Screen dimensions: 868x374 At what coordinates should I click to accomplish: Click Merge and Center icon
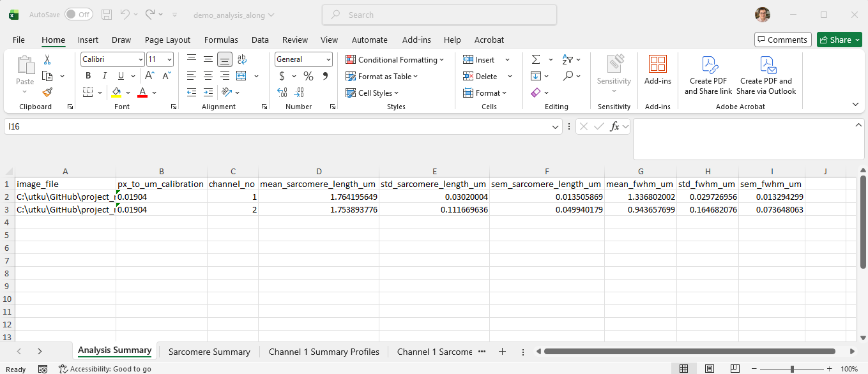pyautogui.click(x=241, y=76)
